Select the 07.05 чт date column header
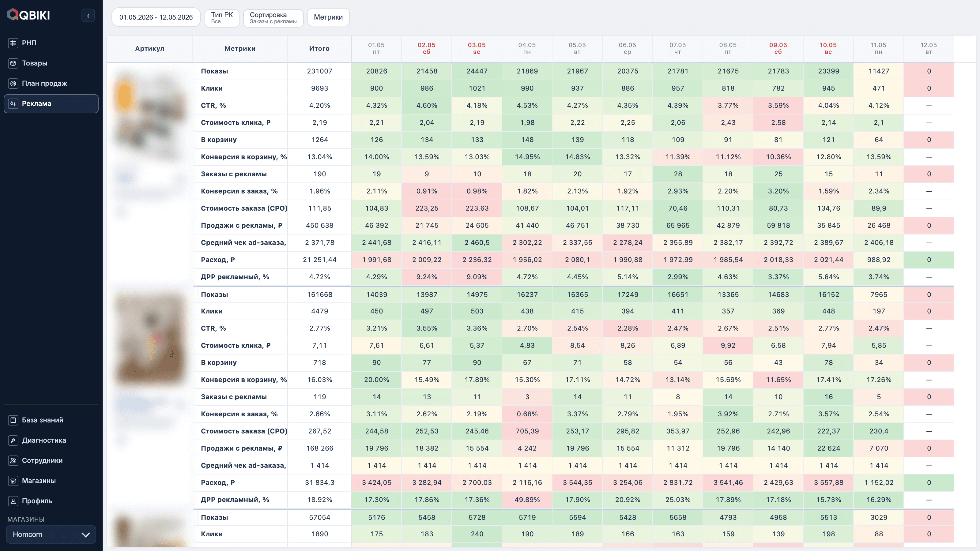 click(x=677, y=48)
